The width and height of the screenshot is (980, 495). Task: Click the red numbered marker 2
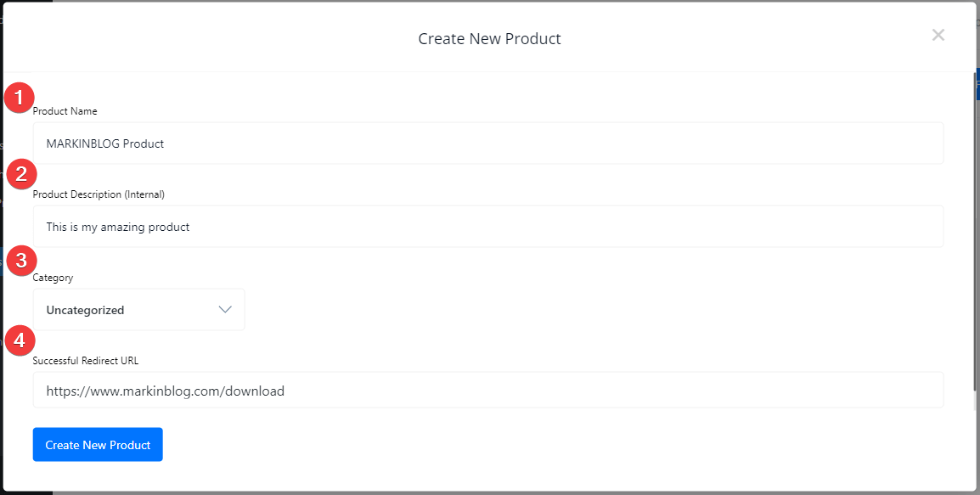coord(19,174)
